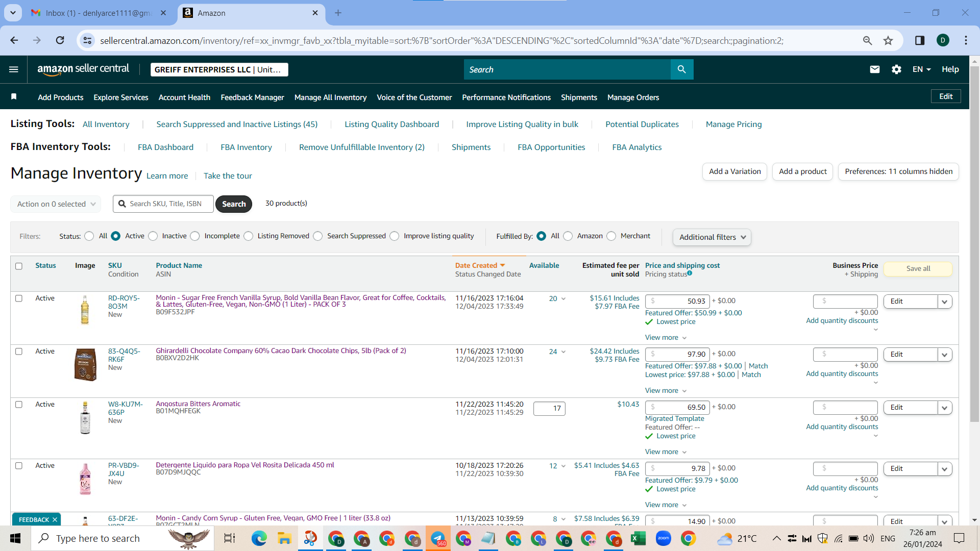Reload the page with the refresh icon
This screenshot has width=980, height=551.
click(x=60, y=40)
